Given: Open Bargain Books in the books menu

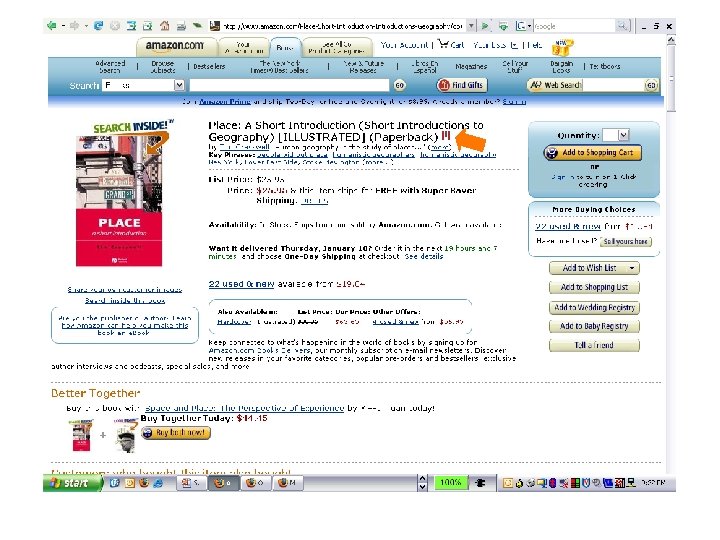Looking at the screenshot, I should (x=561, y=67).
